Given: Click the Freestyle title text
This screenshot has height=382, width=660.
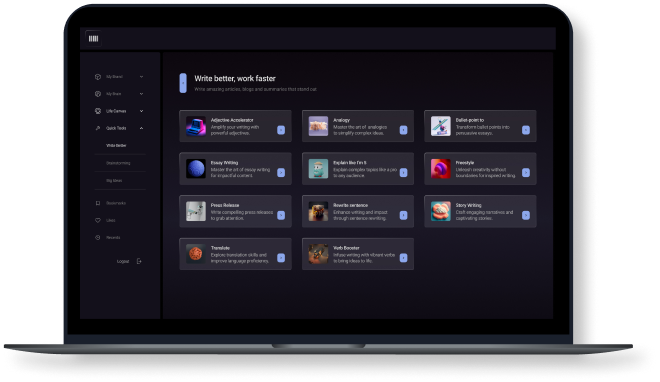Looking at the screenshot, I should [x=465, y=163].
